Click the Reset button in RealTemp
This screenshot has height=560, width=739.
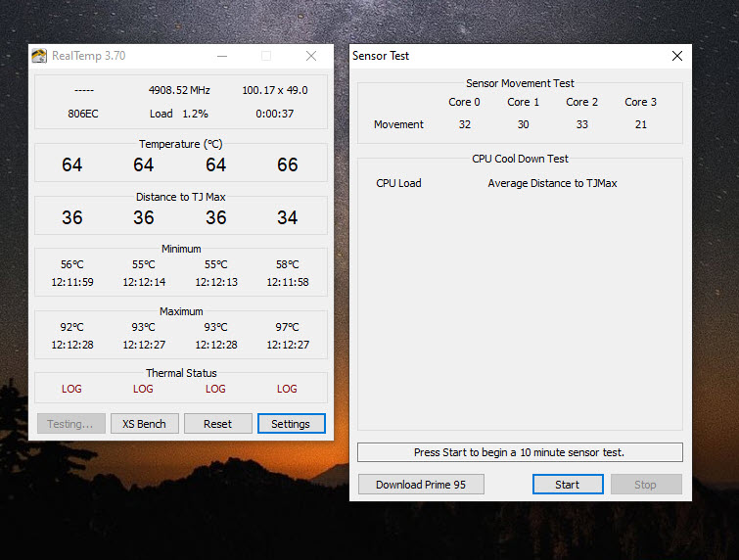coord(217,423)
